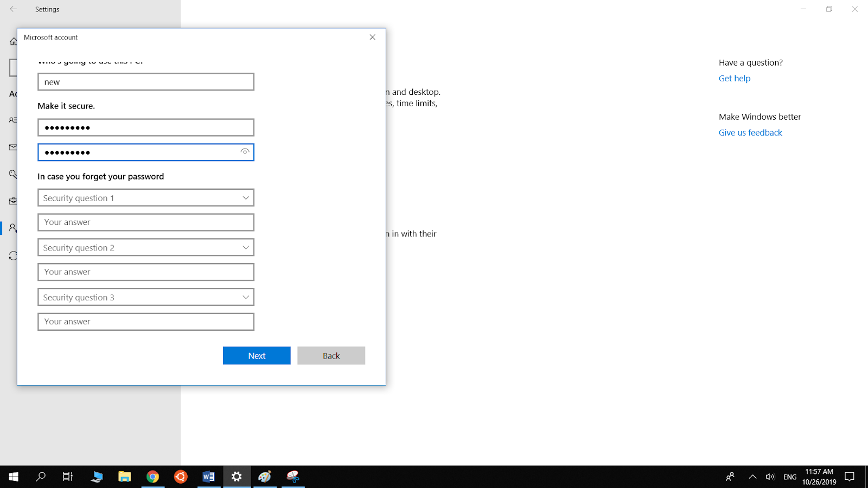Switch to Microsoft Word on the taskbar

[209, 477]
